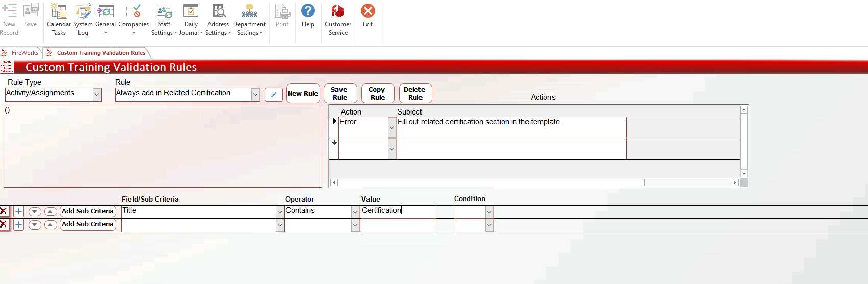This screenshot has width=868, height=284.
Task: Expand the Condition dropdown on the Title row
Action: 489,211
